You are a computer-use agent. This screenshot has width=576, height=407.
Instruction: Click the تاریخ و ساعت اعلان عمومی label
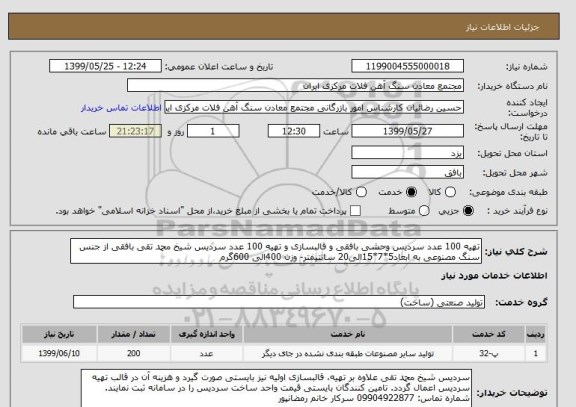pos(219,67)
